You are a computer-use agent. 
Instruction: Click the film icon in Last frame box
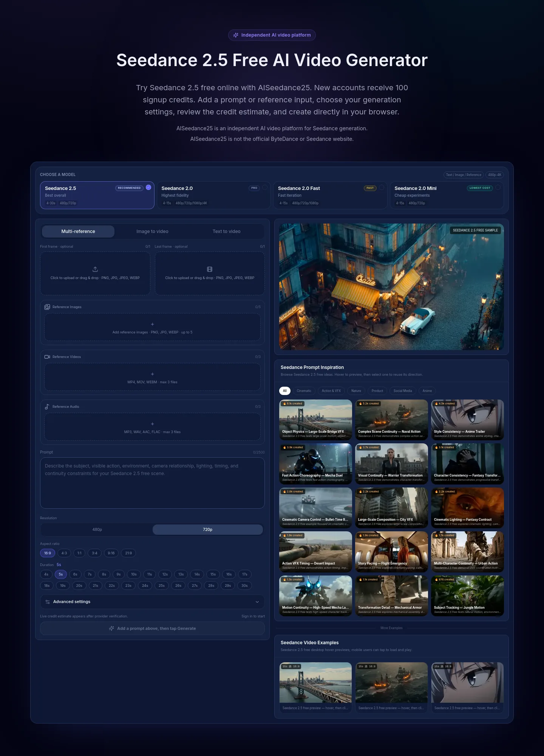coord(210,269)
